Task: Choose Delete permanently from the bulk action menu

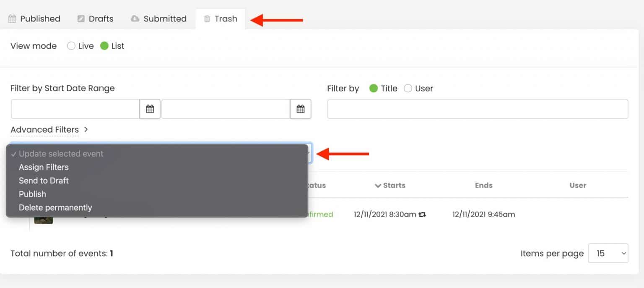Action: tap(55, 207)
